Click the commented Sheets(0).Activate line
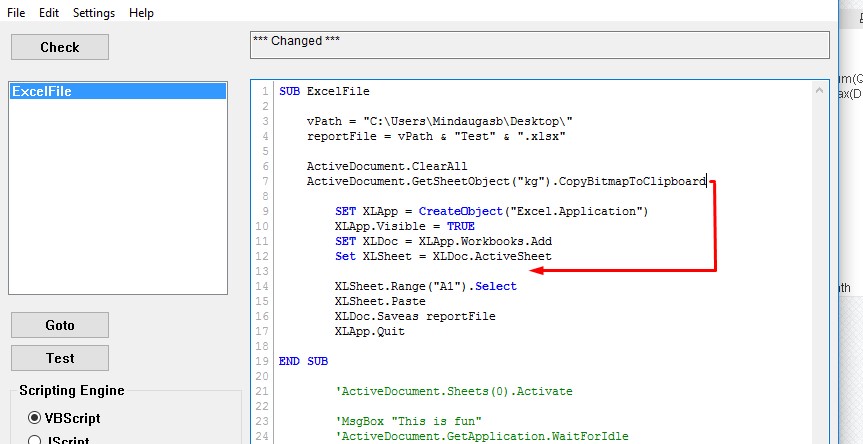The width and height of the screenshot is (863, 444). point(454,392)
